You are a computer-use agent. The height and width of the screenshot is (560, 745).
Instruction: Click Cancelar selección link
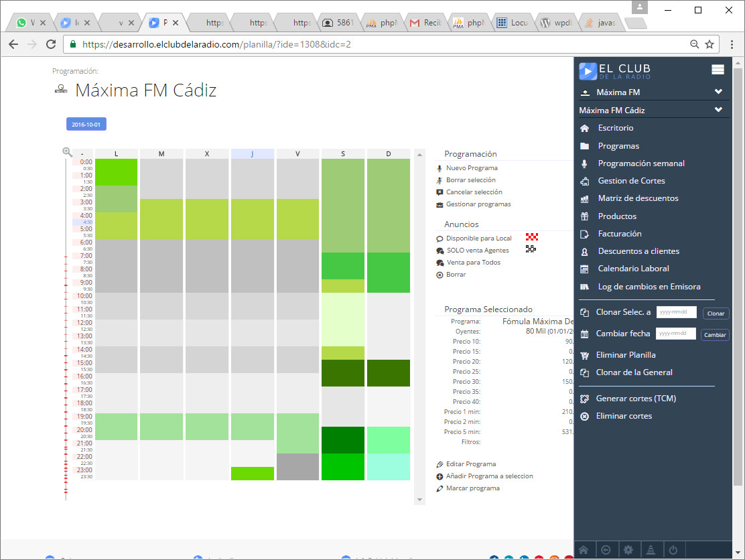(x=474, y=192)
